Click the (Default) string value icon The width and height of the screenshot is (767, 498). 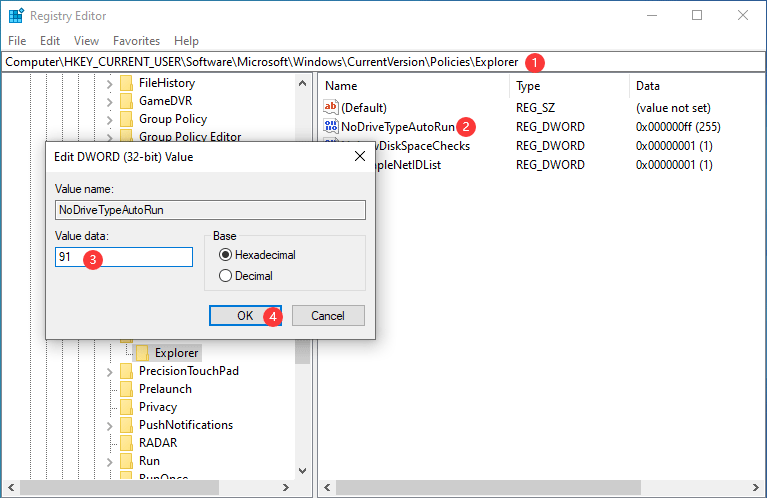[331, 107]
